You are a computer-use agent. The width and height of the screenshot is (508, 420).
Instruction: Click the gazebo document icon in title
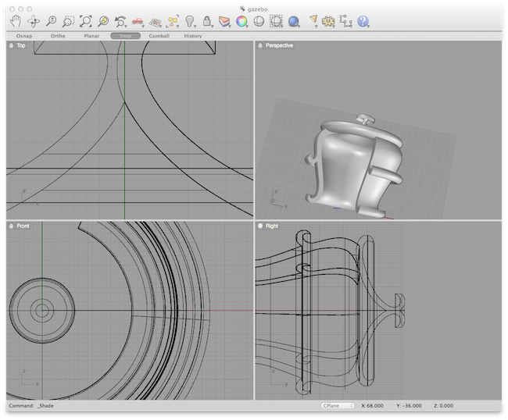pos(242,9)
